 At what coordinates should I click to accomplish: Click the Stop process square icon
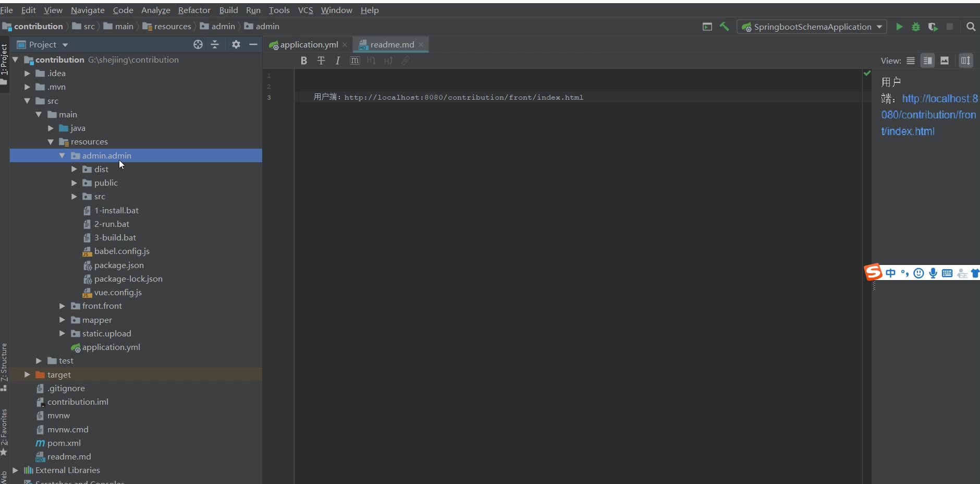coord(950,27)
